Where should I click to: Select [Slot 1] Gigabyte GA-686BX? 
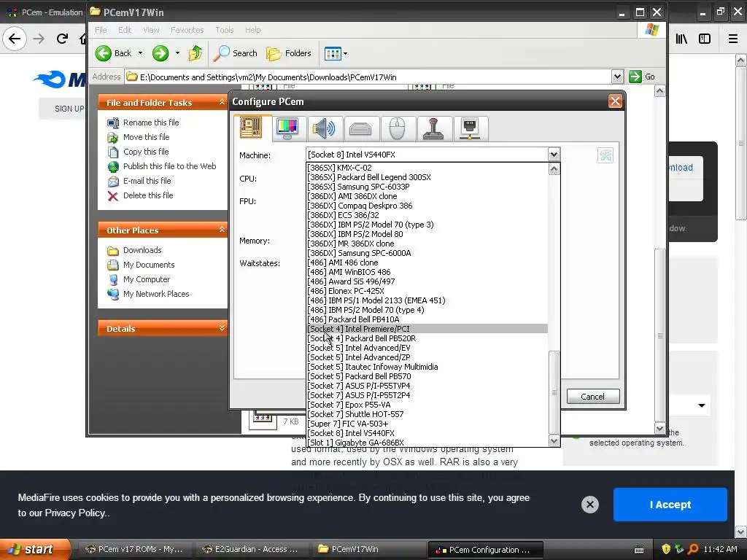pos(427,443)
